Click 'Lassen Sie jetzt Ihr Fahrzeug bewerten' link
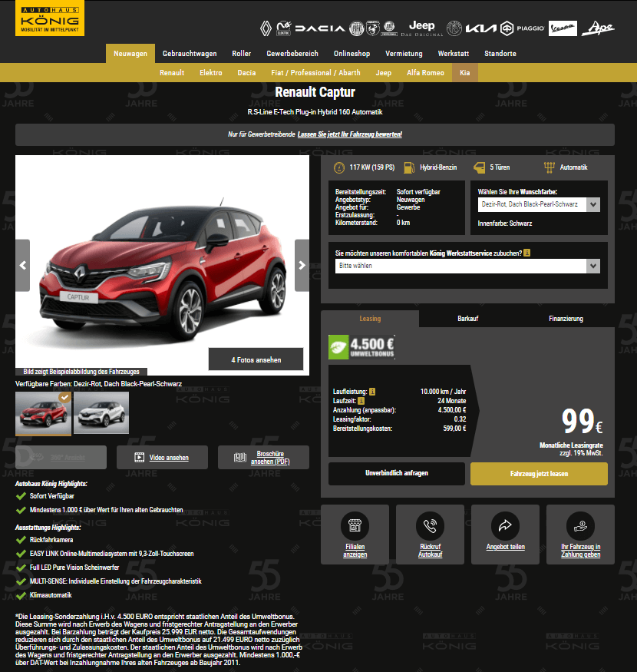This screenshot has width=637, height=672. point(349,134)
